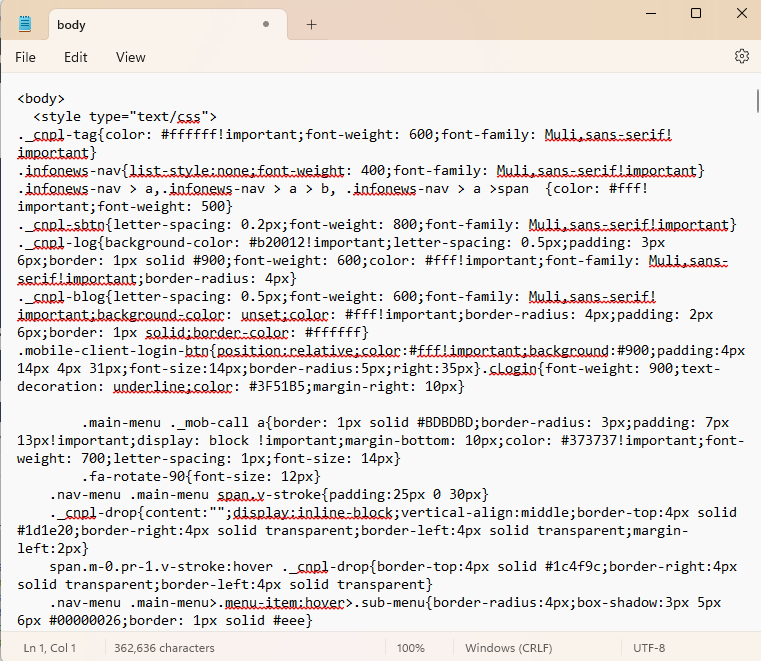Click the '#3F51B5' color value text
The height and width of the screenshot is (661, 761).
click(277, 386)
